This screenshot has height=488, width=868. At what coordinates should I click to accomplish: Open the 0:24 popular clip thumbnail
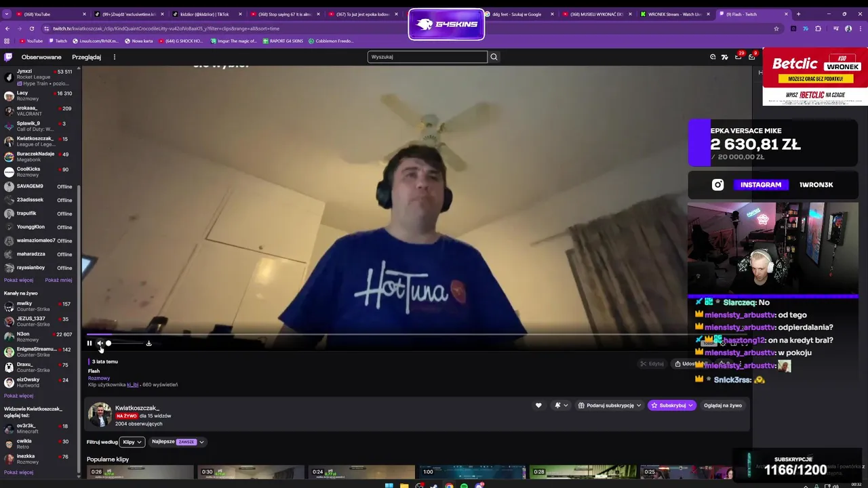pyautogui.click(x=361, y=472)
